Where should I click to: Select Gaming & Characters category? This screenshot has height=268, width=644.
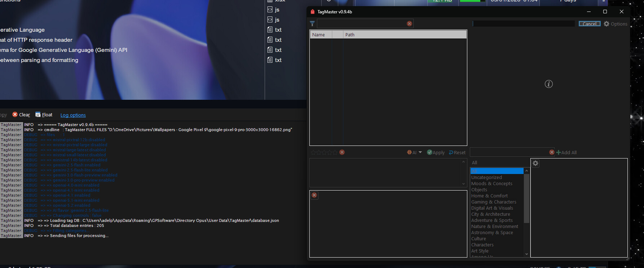coord(494,202)
